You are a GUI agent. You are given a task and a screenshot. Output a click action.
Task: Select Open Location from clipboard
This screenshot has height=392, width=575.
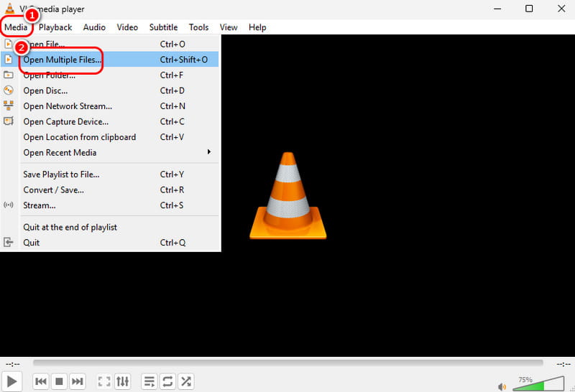[110, 137]
